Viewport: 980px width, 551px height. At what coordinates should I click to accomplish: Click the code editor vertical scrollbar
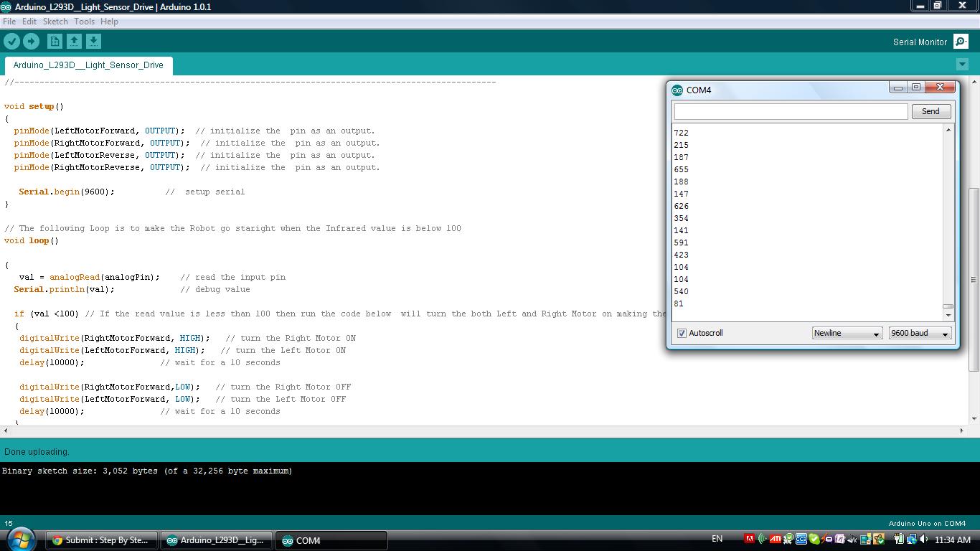(974, 280)
